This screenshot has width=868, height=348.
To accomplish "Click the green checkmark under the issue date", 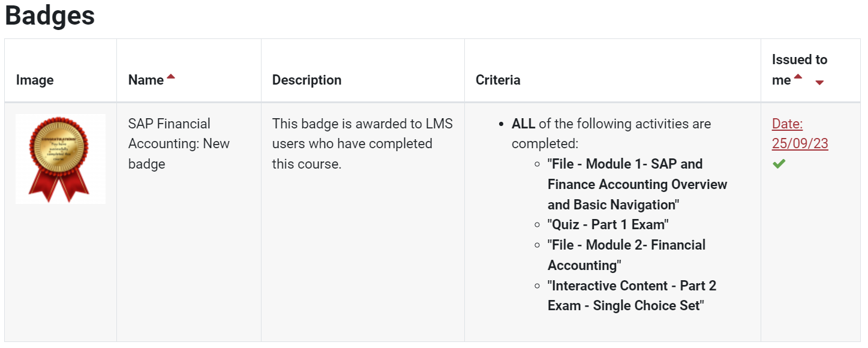I will click(779, 164).
